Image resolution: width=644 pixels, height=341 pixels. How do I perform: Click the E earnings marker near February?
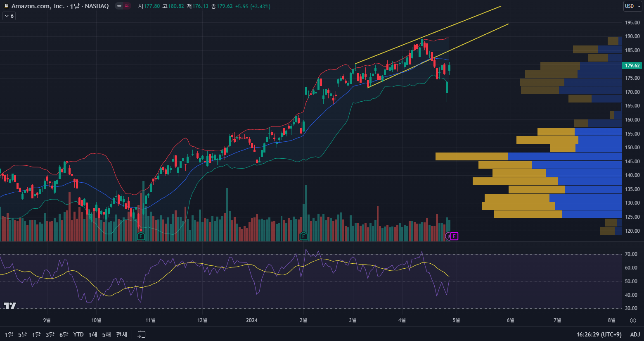click(x=303, y=236)
